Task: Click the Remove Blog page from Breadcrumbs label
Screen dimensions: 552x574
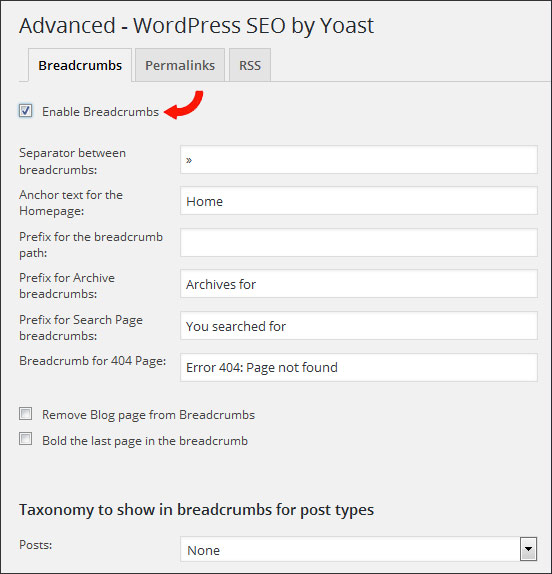Action: tap(148, 415)
